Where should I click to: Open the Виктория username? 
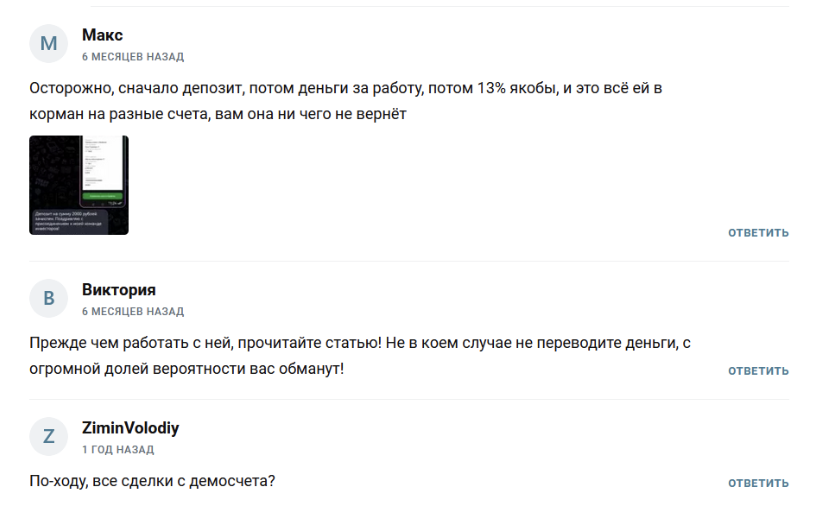(x=119, y=290)
